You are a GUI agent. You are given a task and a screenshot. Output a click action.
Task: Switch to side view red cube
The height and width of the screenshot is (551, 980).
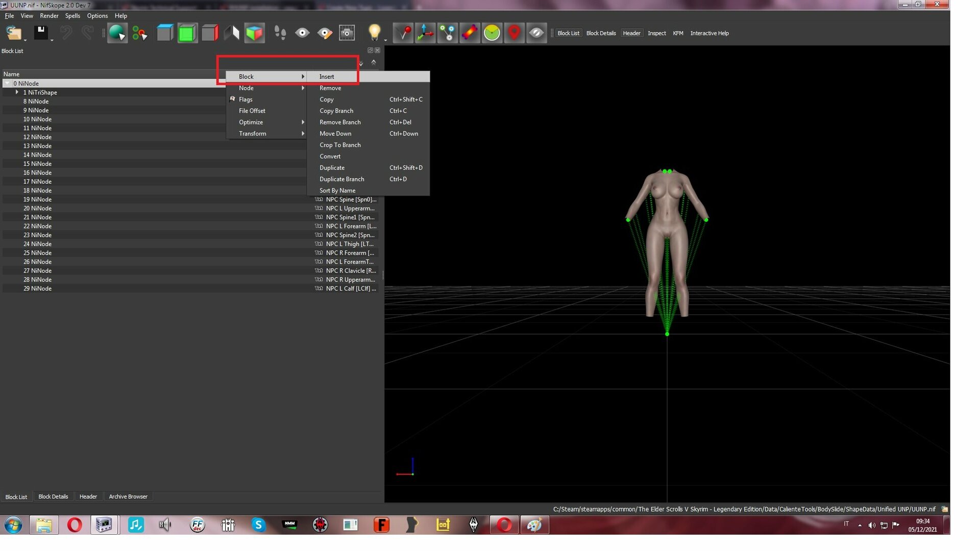[x=210, y=33]
